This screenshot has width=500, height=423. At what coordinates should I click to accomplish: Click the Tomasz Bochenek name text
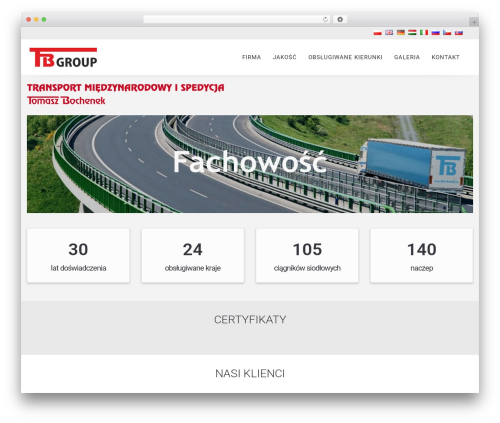point(66,100)
